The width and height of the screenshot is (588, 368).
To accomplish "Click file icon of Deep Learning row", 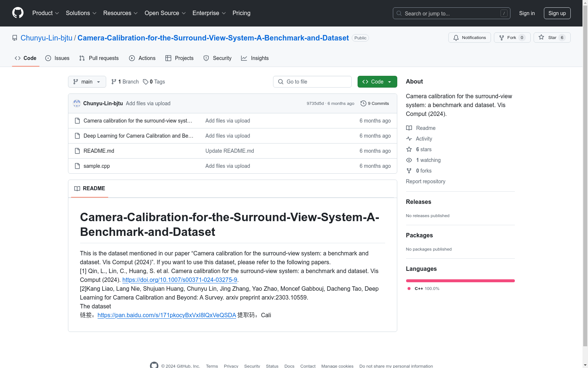I will pos(77,136).
